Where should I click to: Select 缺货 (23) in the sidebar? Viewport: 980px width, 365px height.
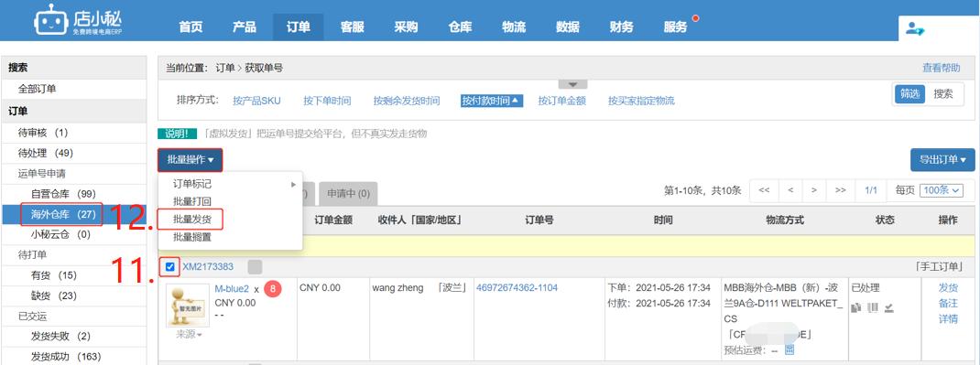click(x=74, y=295)
